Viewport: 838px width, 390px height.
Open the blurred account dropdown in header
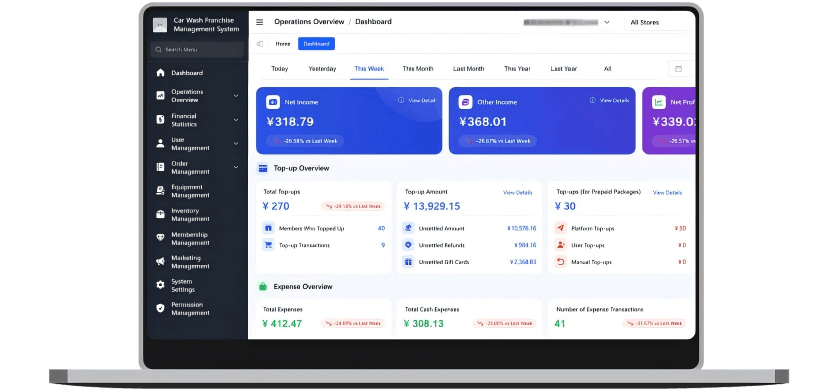pos(567,22)
